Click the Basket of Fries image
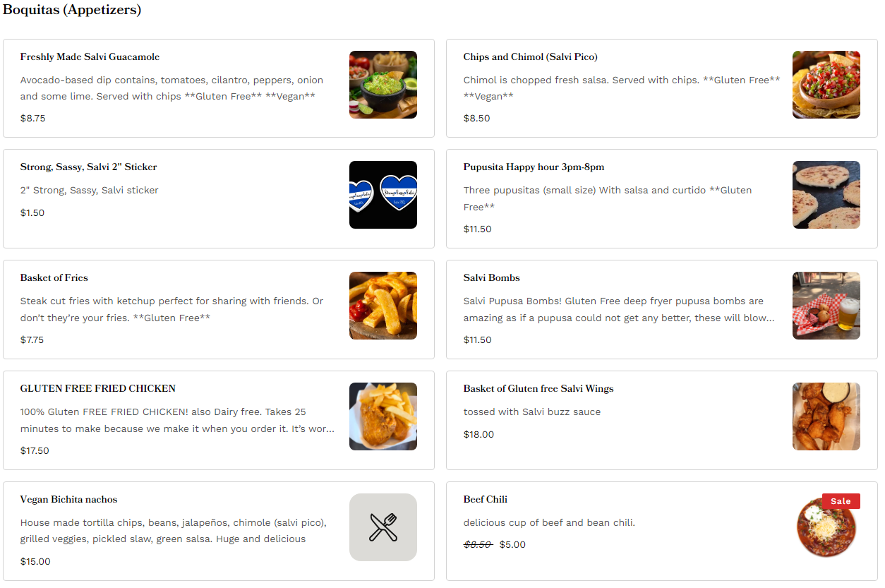Image resolution: width=885 pixels, height=588 pixels. coord(383,306)
